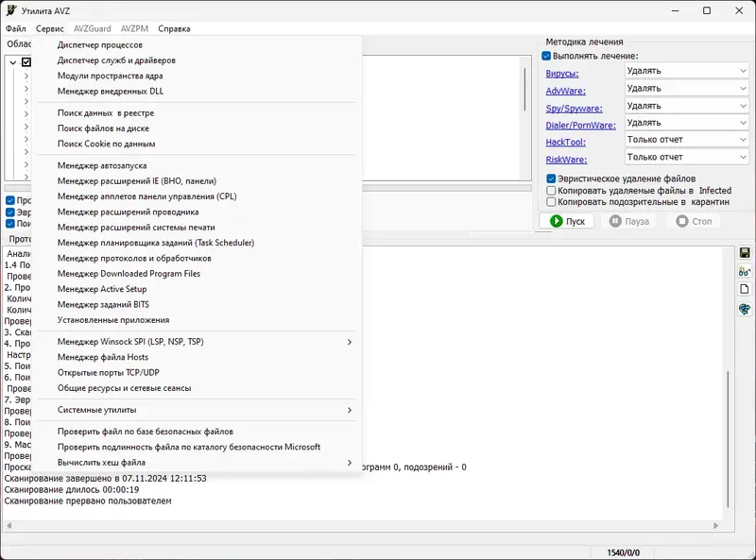Open the HackTool link
The width and height of the screenshot is (756, 560).
coord(565,143)
